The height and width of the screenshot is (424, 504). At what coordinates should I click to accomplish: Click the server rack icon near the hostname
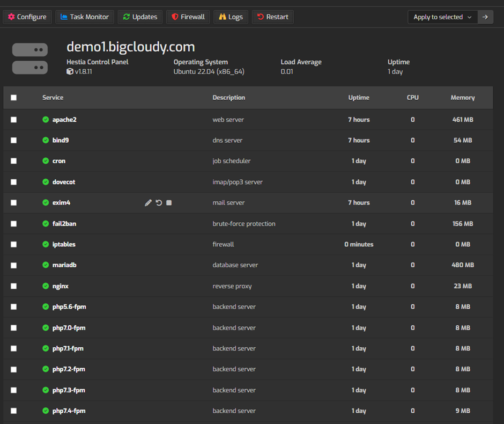pyautogui.click(x=29, y=57)
